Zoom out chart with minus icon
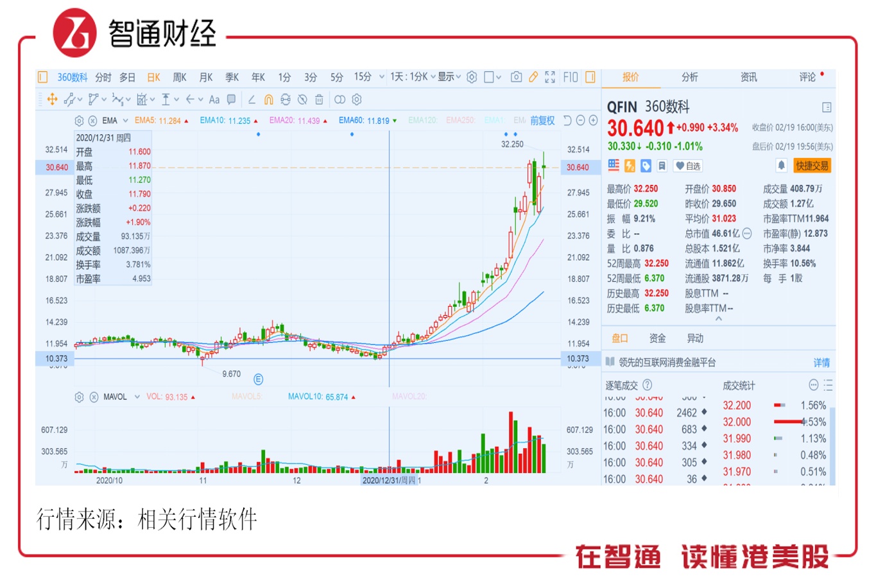Image resolution: width=876 pixels, height=588 pixels. pyautogui.click(x=580, y=121)
